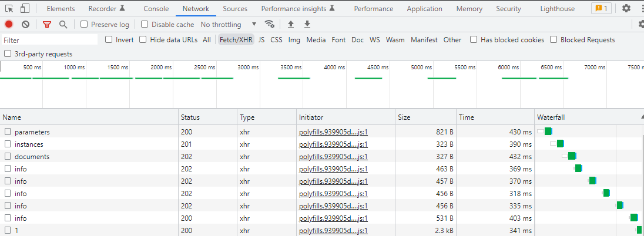Toggle the device toolbar icon

tap(25, 8)
